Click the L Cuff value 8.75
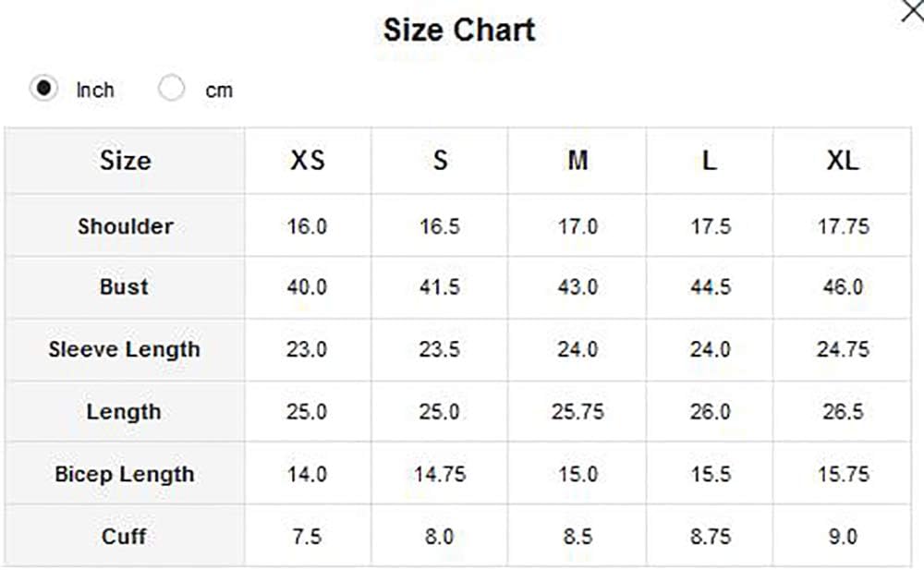This screenshot has height=570, width=924. click(x=711, y=537)
